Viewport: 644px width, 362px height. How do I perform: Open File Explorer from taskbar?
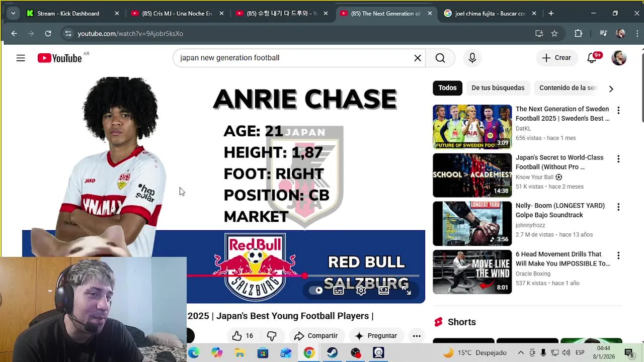pyautogui.click(x=239, y=353)
